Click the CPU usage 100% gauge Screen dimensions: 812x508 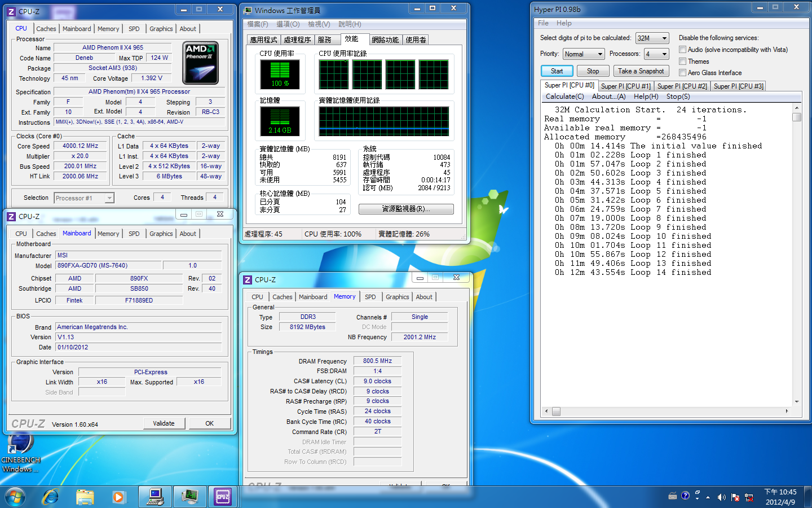pyautogui.click(x=280, y=74)
